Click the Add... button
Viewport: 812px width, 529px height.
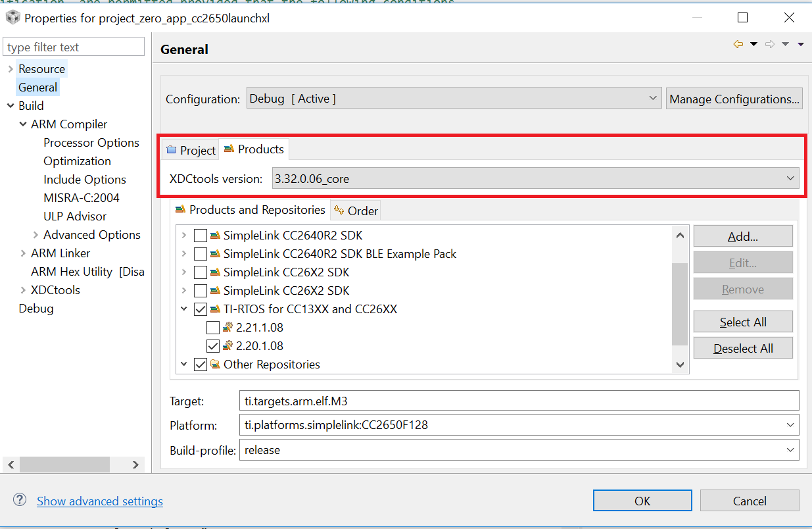(743, 236)
